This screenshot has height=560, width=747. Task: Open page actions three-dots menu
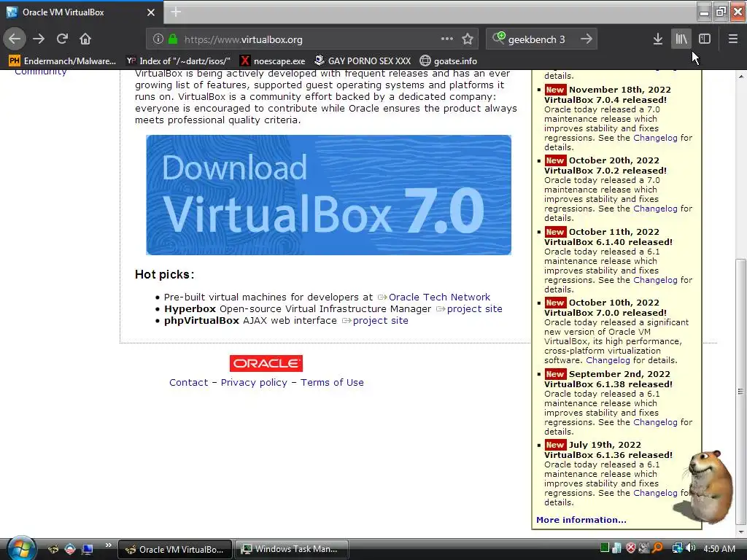[447, 39]
